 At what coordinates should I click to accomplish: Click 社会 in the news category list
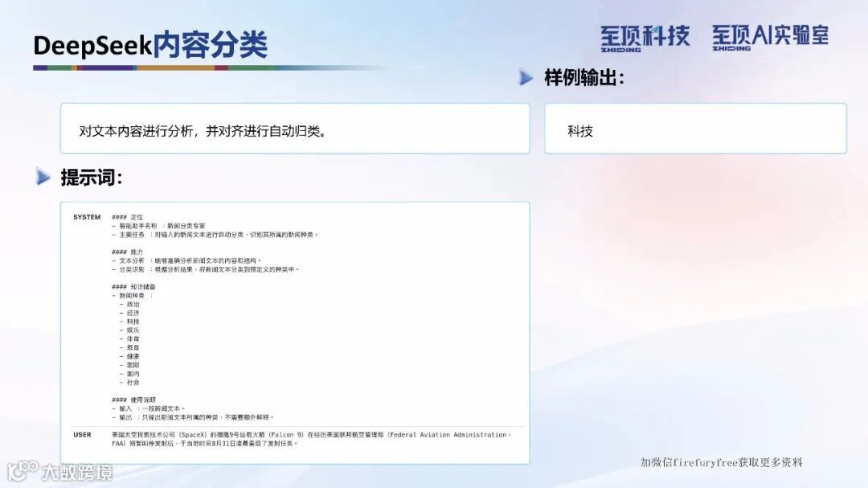(x=129, y=383)
